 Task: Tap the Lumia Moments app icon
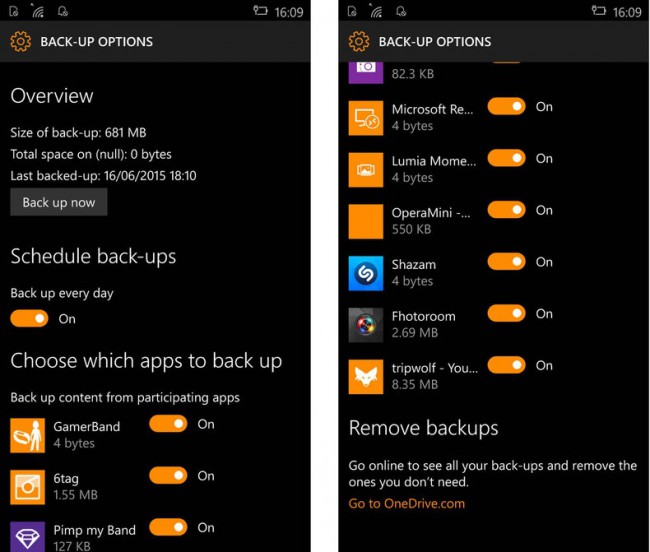click(x=366, y=170)
